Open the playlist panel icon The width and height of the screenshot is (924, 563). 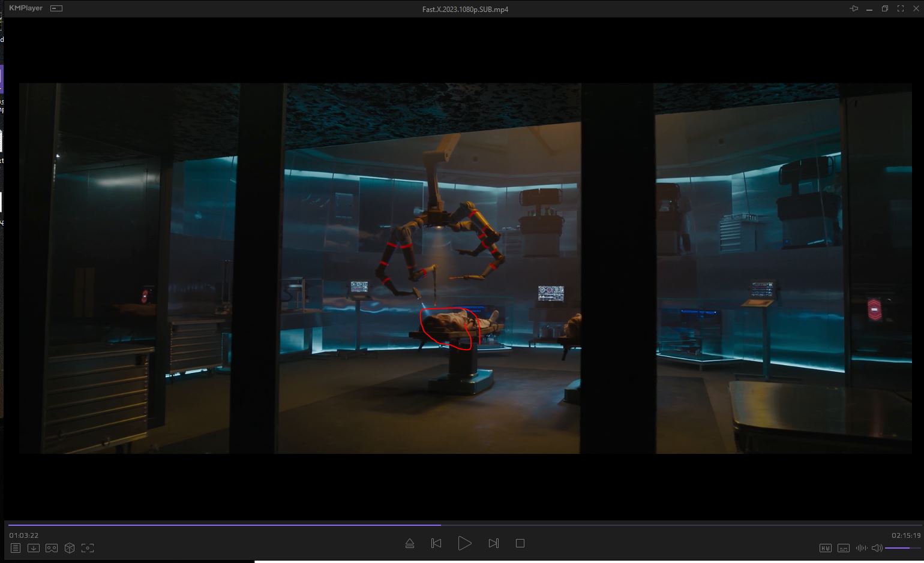click(16, 548)
